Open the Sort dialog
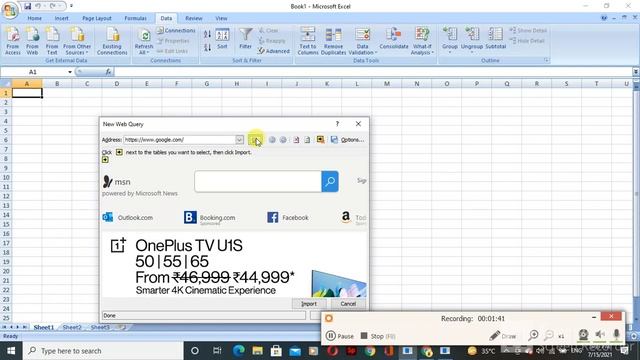 click(x=222, y=39)
